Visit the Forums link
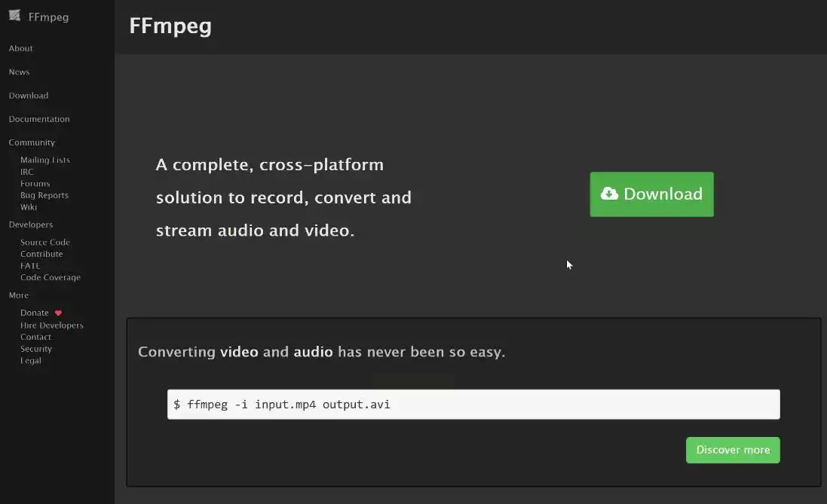 pyautogui.click(x=35, y=183)
